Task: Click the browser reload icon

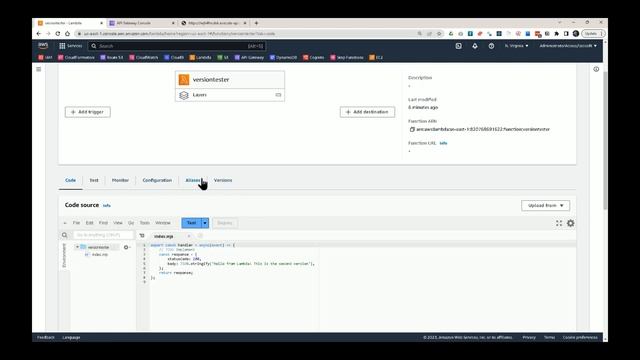Action: click(x=58, y=34)
